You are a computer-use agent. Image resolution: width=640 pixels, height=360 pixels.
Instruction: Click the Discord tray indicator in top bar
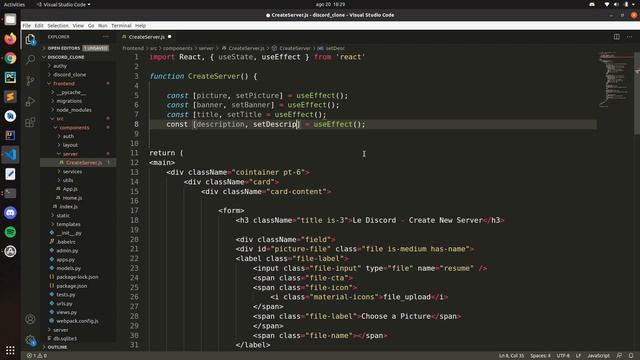pos(591,4)
